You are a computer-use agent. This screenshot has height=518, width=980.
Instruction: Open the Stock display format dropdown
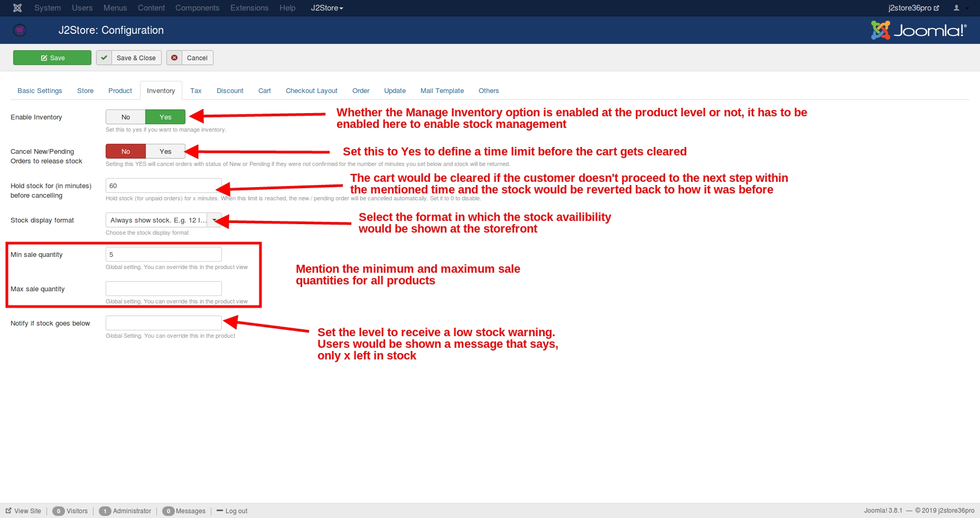point(164,220)
